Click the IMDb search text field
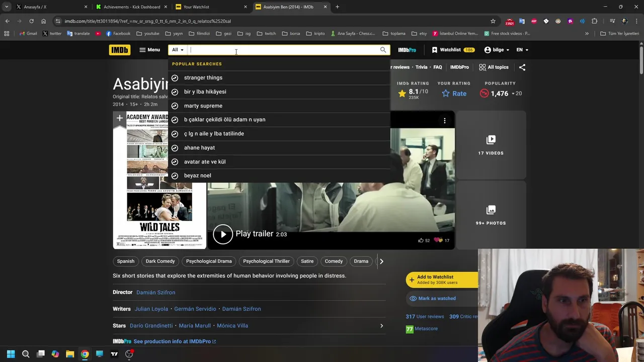This screenshot has height=362, width=644. (x=284, y=50)
